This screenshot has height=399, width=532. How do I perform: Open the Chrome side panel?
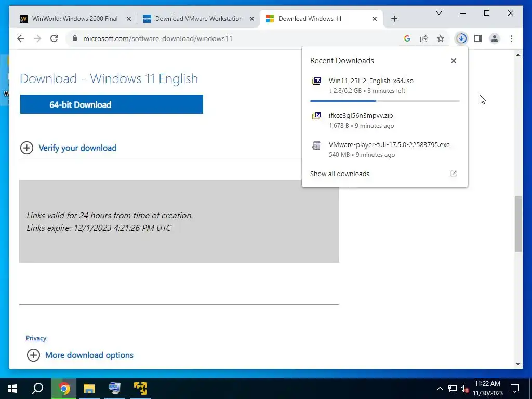478,38
